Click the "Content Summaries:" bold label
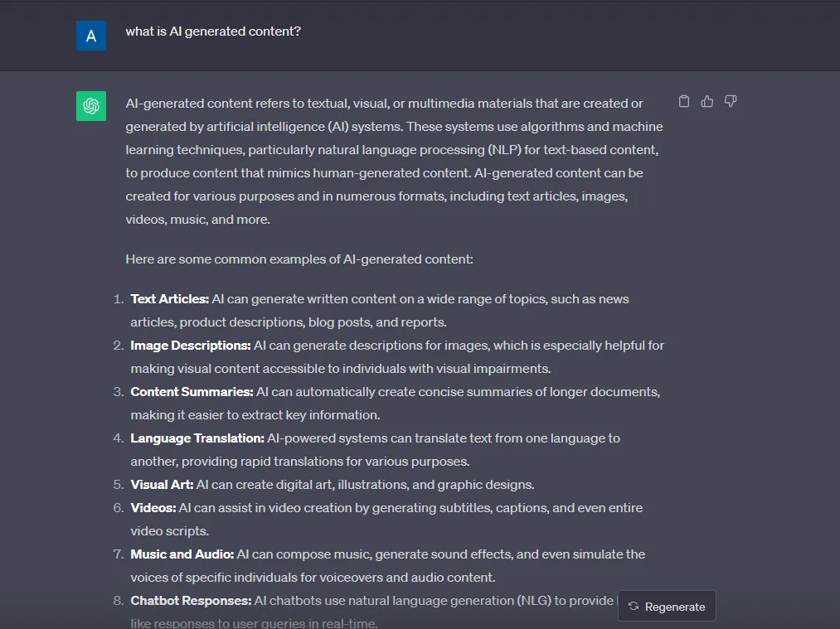Image resolution: width=840 pixels, height=629 pixels. (192, 392)
